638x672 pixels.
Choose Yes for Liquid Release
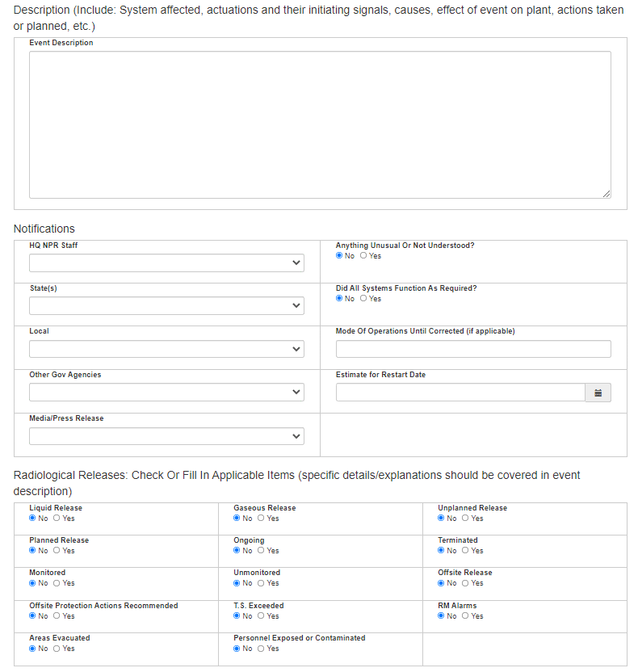pyautogui.click(x=57, y=519)
